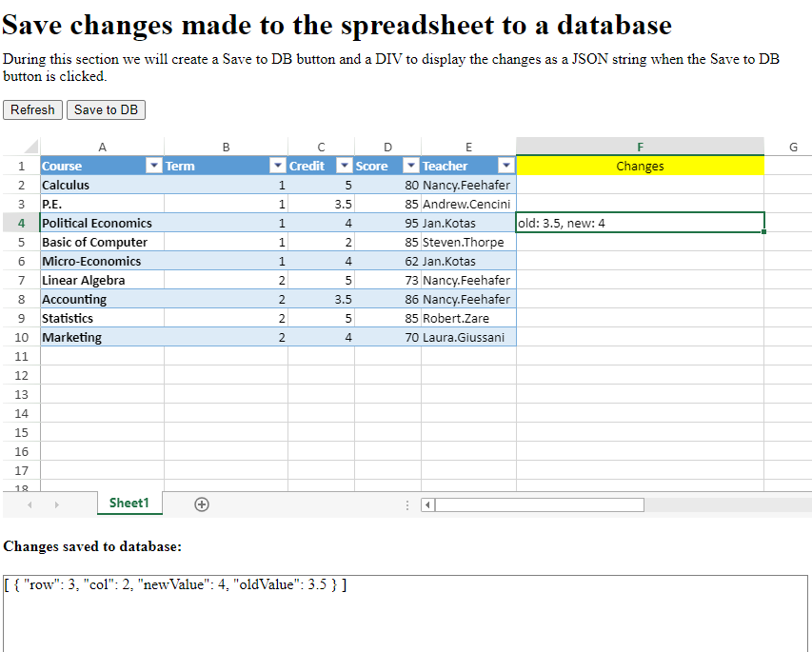This screenshot has width=812, height=652.
Task: Click the horizontal scrollbar thumb
Action: [x=540, y=504]
